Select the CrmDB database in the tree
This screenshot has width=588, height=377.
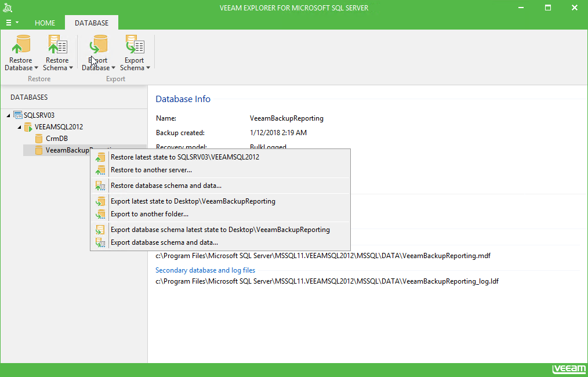pos(57,139)
